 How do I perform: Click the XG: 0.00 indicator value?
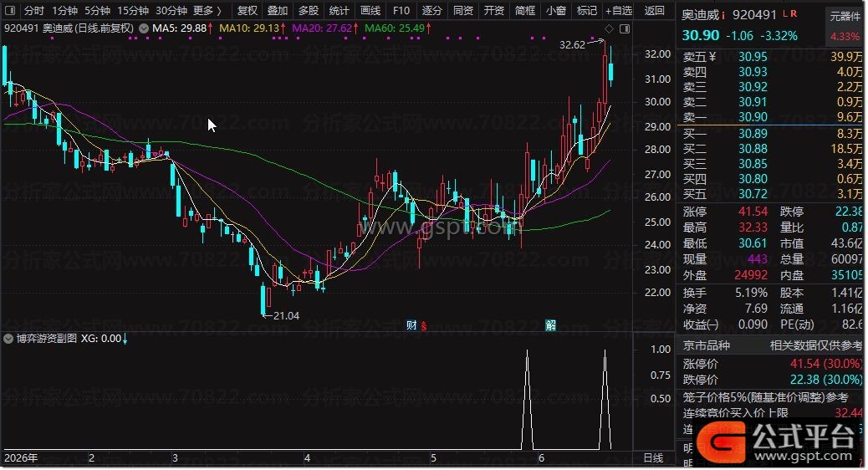pyautogui.click(x=100, y=338)
